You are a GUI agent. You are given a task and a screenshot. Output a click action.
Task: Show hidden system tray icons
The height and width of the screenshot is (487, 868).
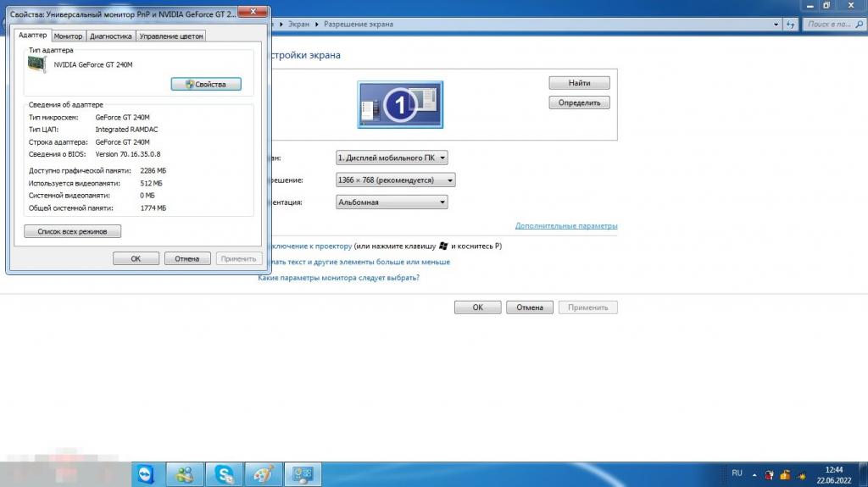tap(754, 473)
